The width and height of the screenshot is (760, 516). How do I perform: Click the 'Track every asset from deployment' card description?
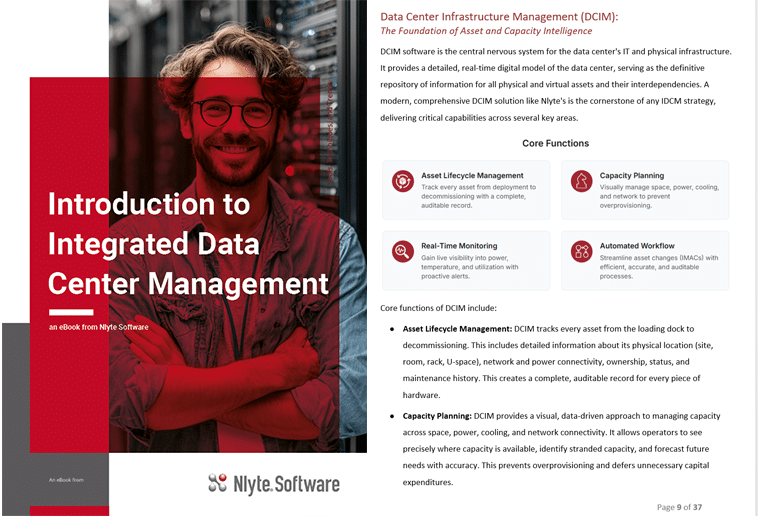[478, 196]
